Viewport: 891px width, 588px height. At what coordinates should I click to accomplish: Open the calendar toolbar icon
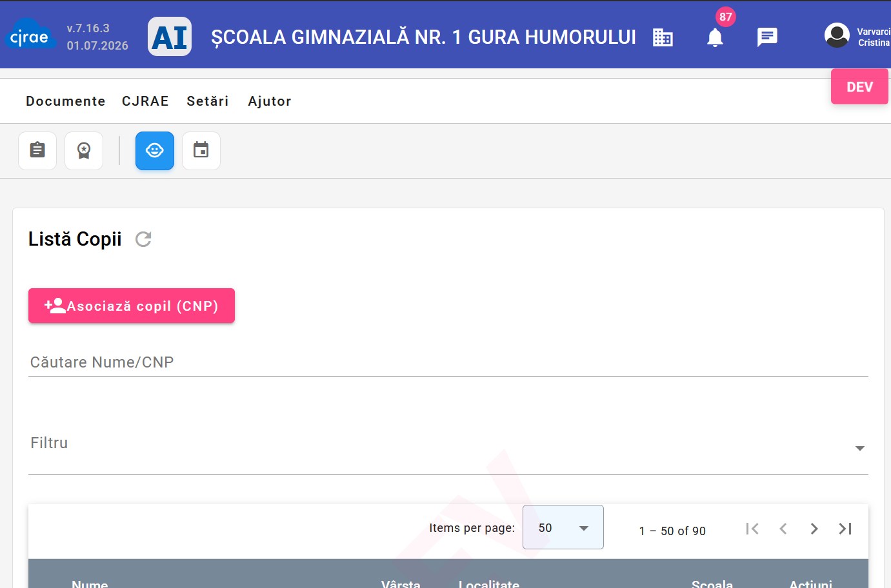point(201,151)
